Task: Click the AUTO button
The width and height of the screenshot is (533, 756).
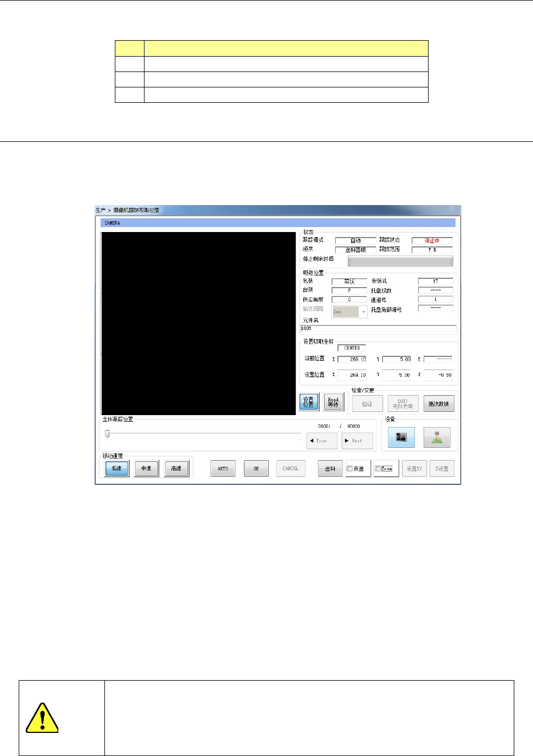Action: 223,468
